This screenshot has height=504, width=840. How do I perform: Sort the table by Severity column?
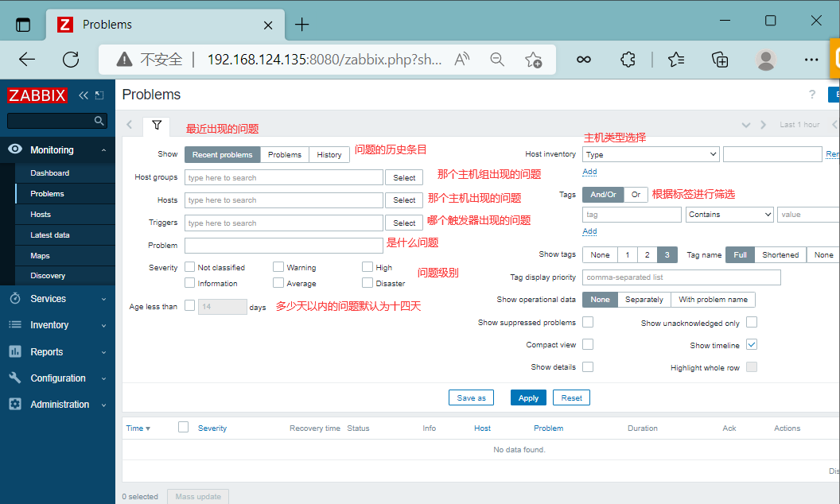[212, 428]
